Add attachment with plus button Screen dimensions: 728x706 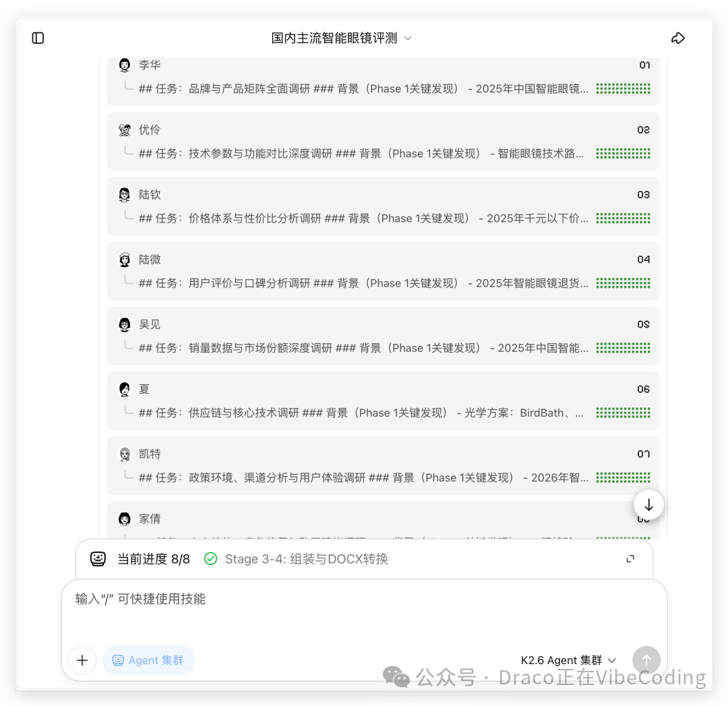click(82, 660)
